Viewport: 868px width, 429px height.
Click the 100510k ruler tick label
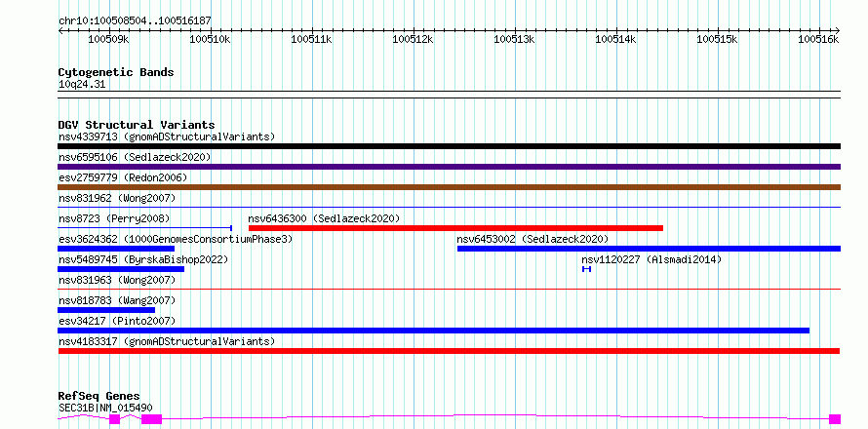tap(211, 39)
